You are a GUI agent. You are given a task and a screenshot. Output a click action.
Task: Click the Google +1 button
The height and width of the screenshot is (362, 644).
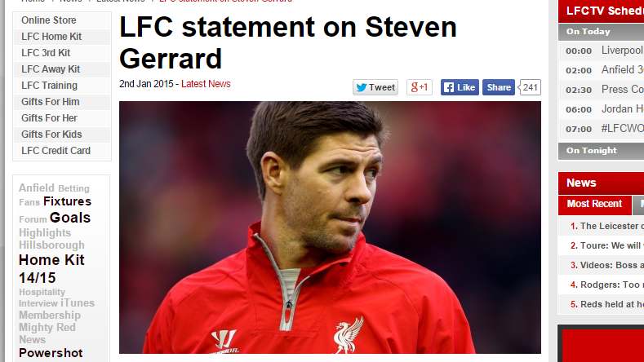pyautogui.click(x=419, y=87)
